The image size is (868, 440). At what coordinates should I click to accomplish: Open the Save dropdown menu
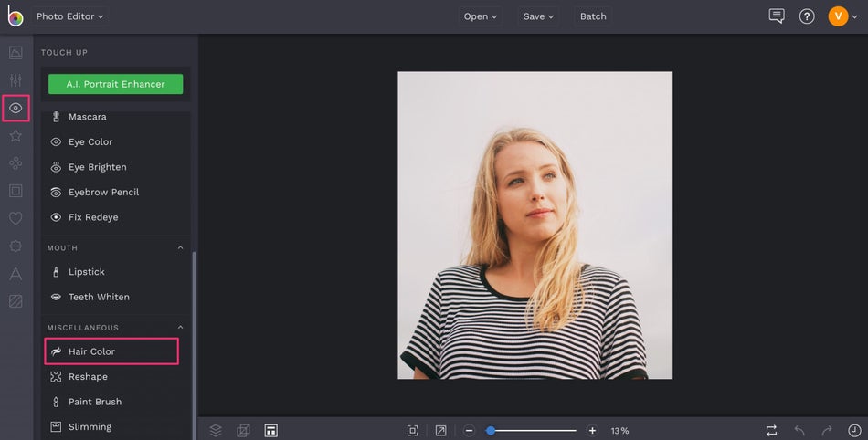pos(539,16)
